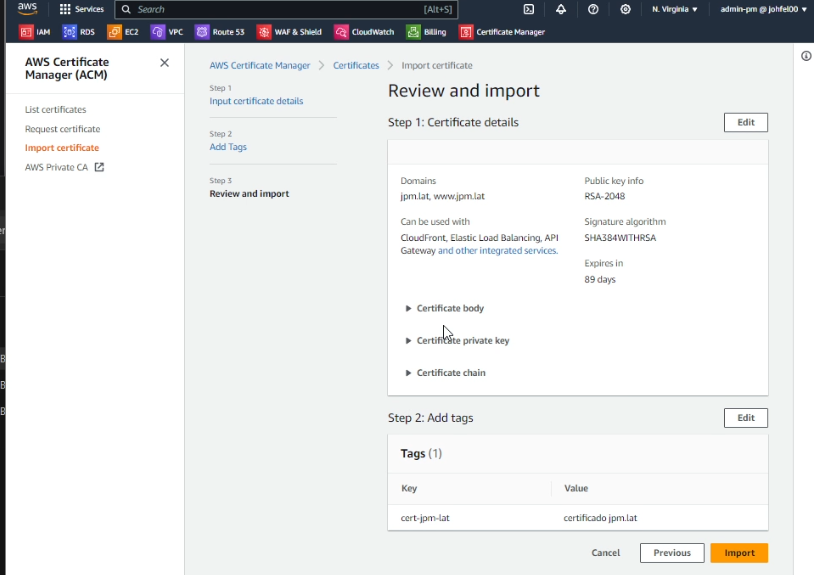This screenshot has width=814, height=575.
Task: Click the Value column header
Action: click(576, 488)
